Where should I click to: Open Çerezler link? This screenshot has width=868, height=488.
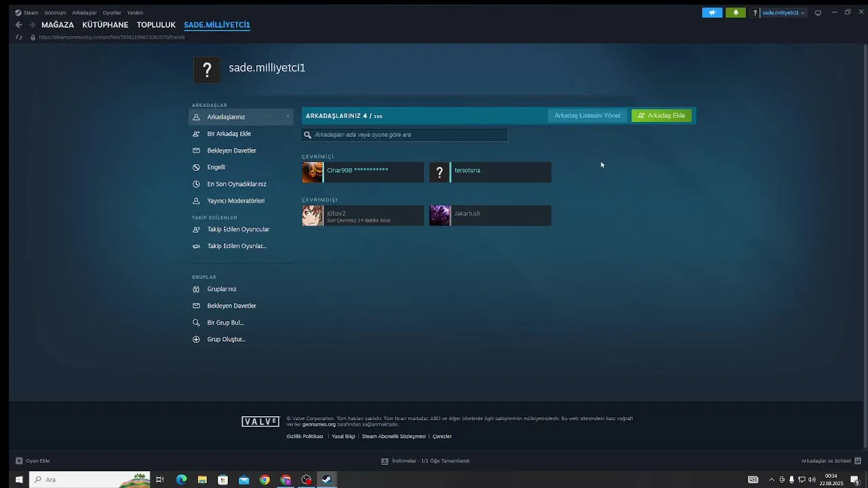tap(442, 436)
